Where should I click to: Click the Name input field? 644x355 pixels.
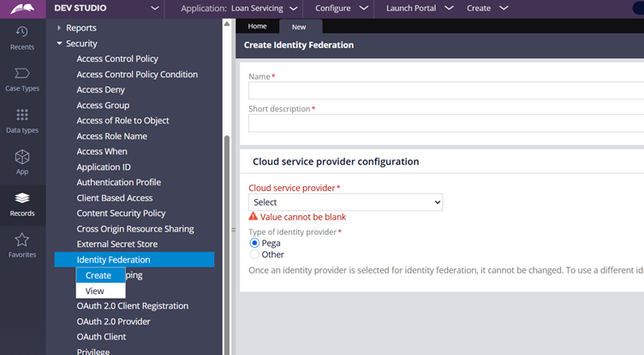point(445,91)
